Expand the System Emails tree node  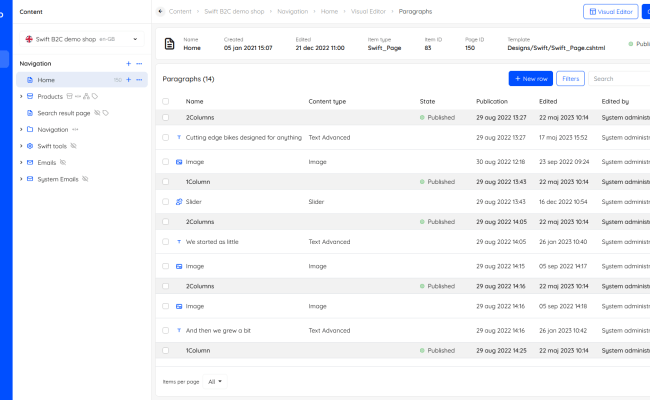pos(21,179)
